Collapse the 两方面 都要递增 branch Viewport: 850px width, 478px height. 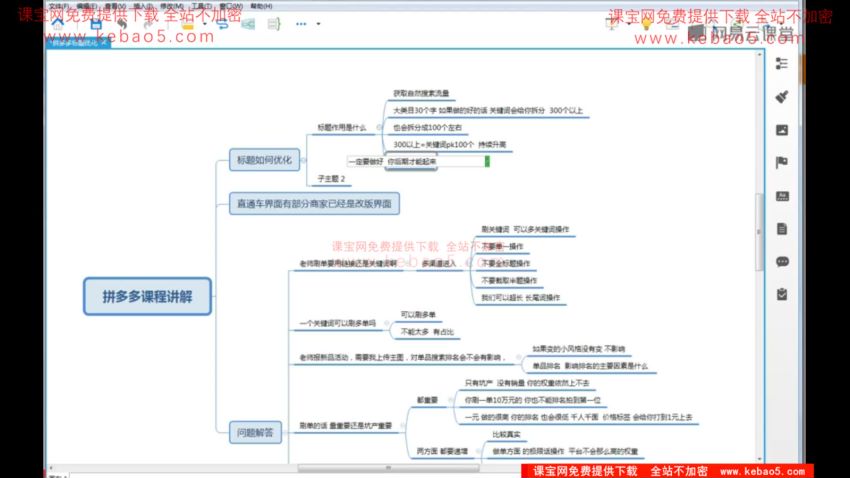point(479,451)
